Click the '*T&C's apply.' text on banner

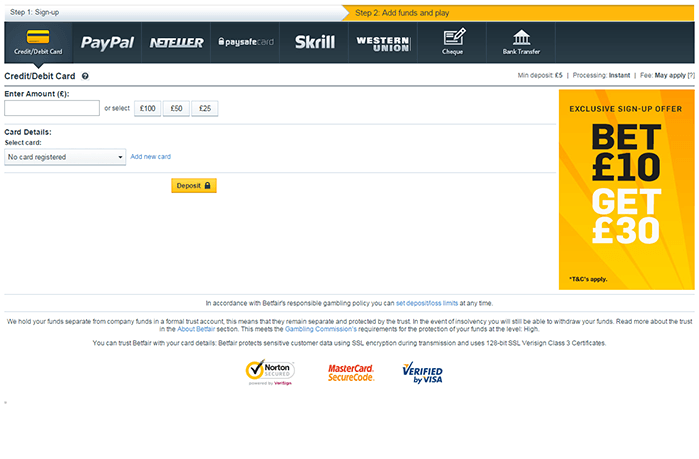pyautogui.click(x=588, y=279)
